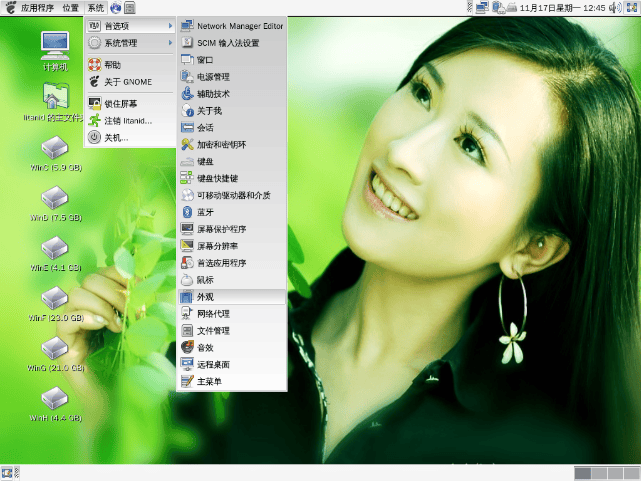Open 鼠标 (Mouse) preferences
This screenshot has width=642, height=482.
pos(205,280)
